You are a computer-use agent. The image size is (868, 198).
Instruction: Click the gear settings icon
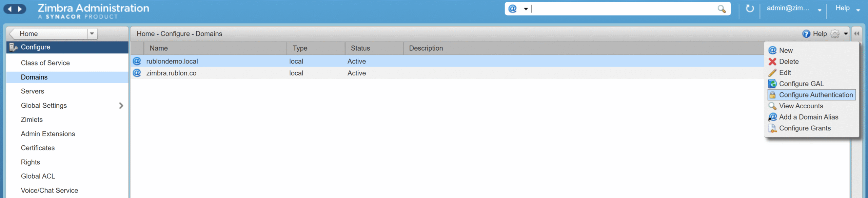point(835,34)
